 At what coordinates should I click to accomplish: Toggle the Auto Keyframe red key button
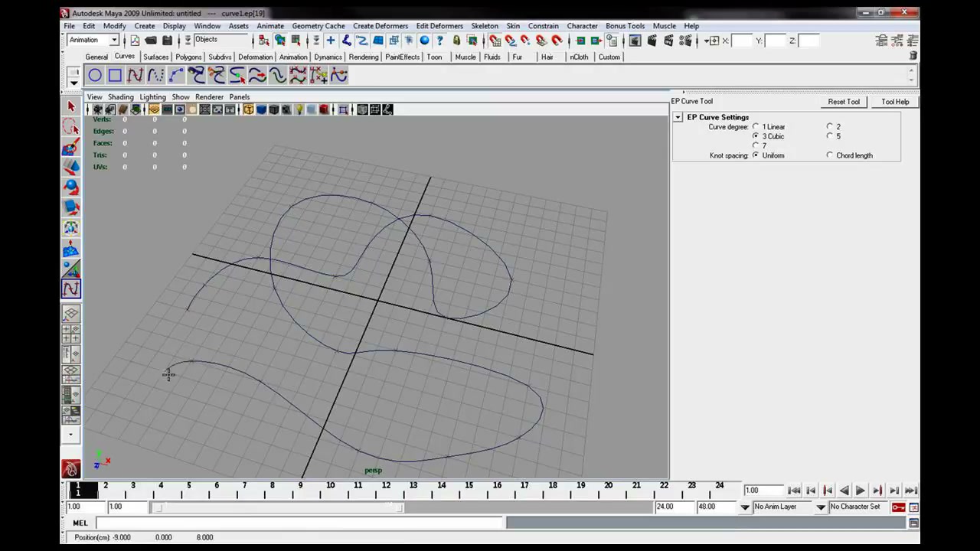pyautogui.click(x=898, y=507)
